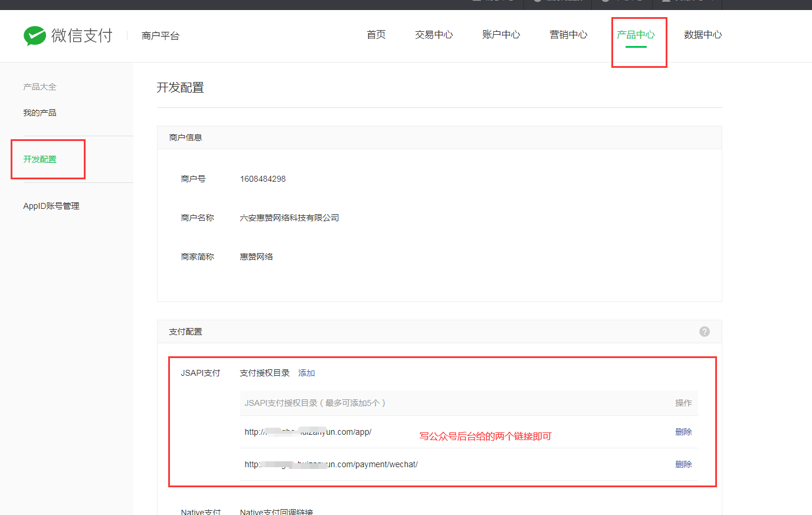Click the 商户名称 field label
The height and width of the screenshot is (515, 812).
tap(197, 218)
